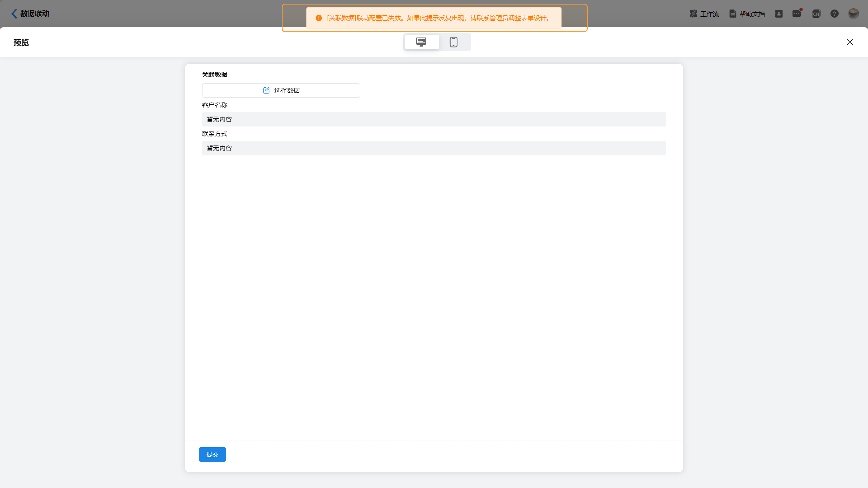Go back using the arrow beside 数据联动
Viewport: 868px width, 488px height.
tap(14, 14)
